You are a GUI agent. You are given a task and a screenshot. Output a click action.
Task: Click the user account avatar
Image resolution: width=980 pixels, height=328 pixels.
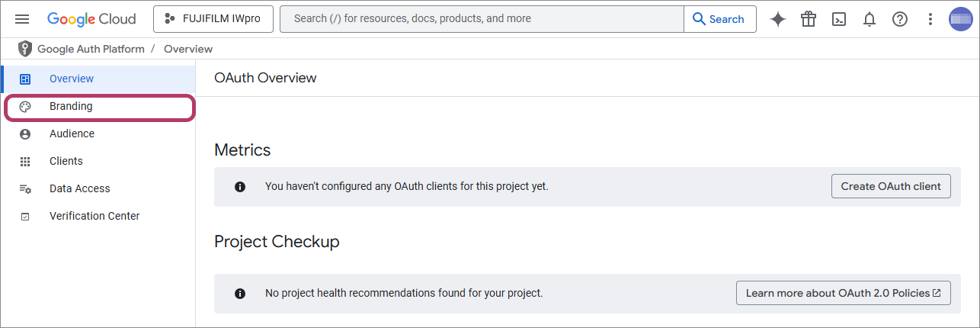[x=960, y=19]
